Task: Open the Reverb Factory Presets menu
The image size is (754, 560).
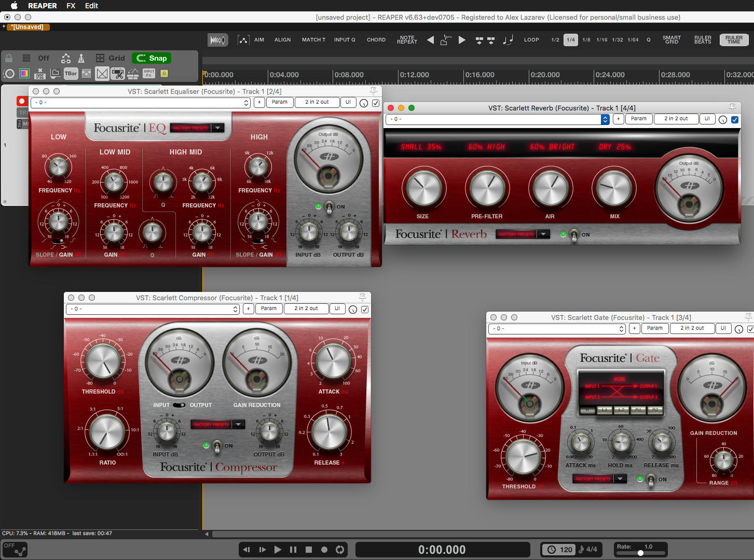Action: pyautogui.click(x=523, y=234)
